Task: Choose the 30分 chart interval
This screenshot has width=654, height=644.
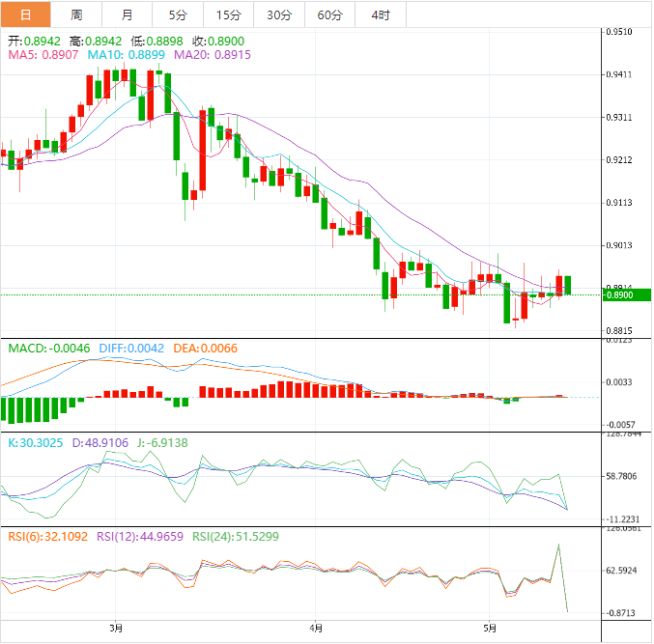Action: [278, 14]
